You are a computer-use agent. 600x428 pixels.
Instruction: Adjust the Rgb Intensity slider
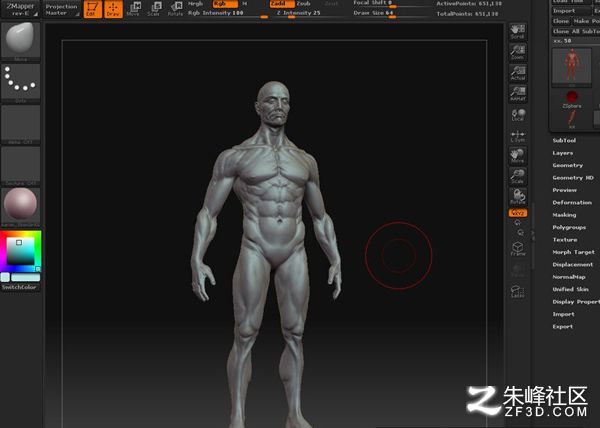[x=228, y=13]
